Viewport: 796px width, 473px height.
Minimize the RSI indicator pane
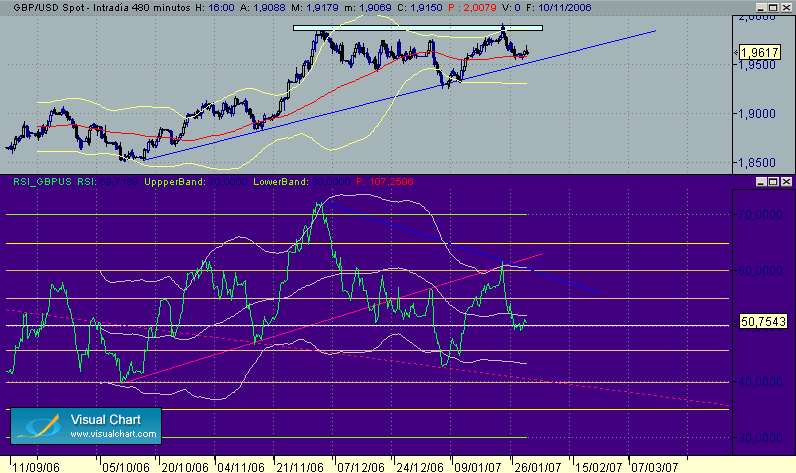coord(760,181)
